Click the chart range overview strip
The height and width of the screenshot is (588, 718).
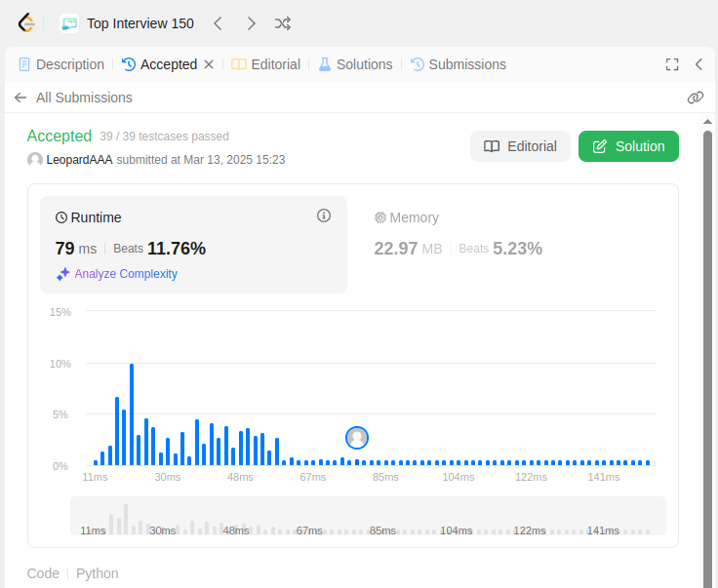pos(368,516)
